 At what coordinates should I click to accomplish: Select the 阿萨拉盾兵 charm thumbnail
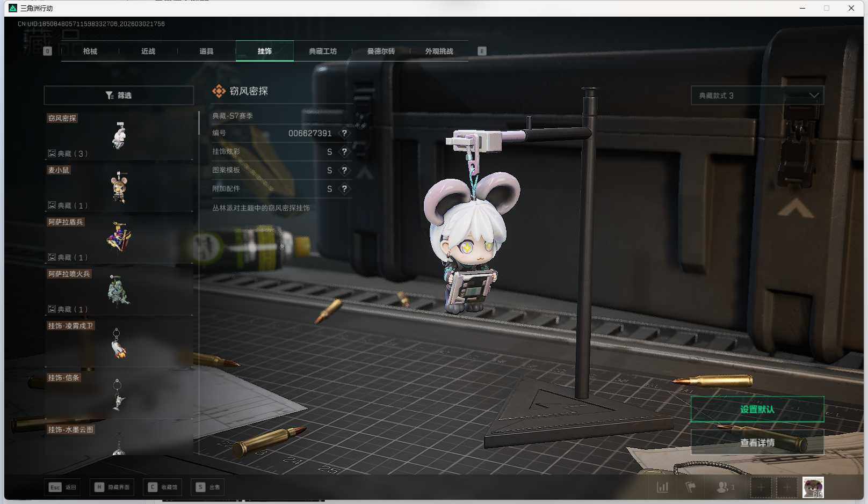pyautogui.click(x=119, y=237)
